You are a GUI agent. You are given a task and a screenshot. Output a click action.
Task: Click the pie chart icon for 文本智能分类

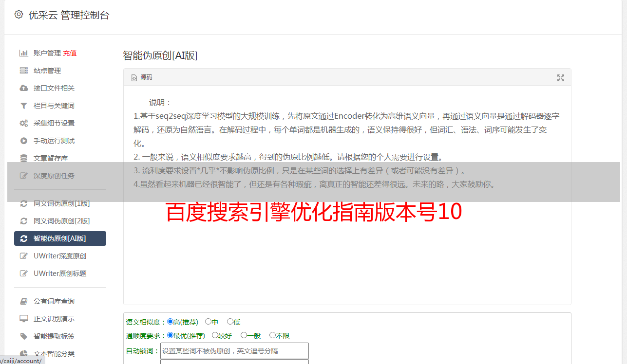[x=23, y=354]
